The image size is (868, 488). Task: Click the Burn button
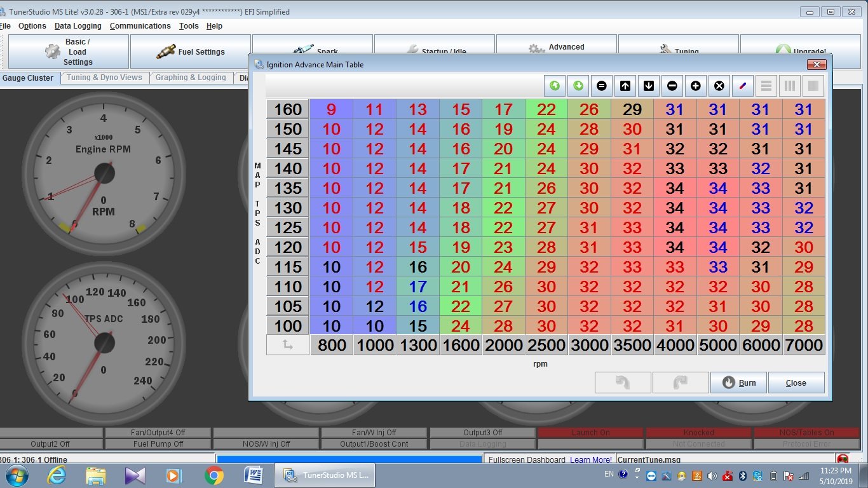pyautogui.click(x=738, y=383)
